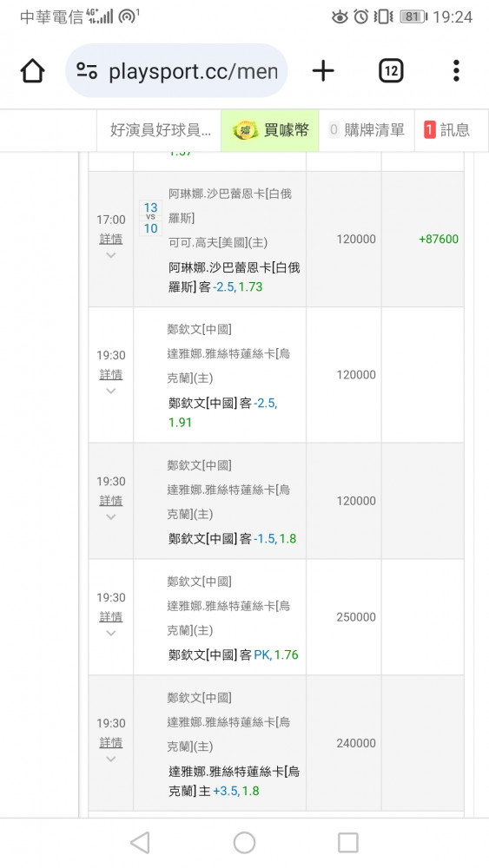Expand chevron under the 250000 bet row
Screen dimensions: 489x868
[x=111, y=634]
